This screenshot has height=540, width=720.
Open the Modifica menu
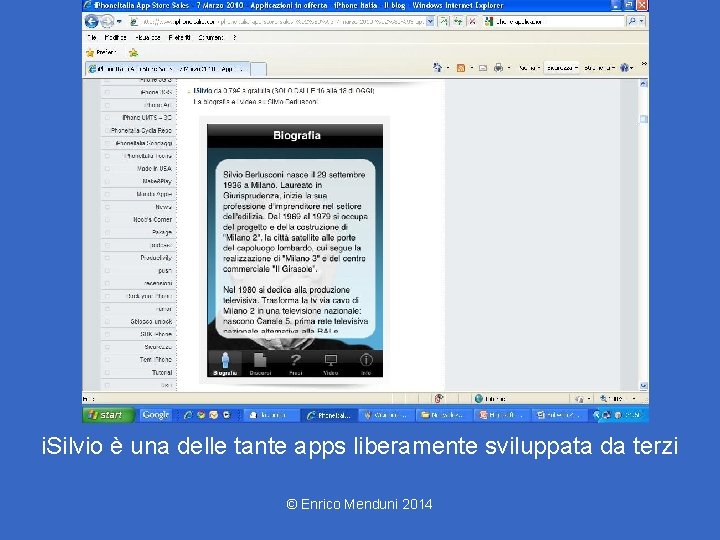click(x=115, y=38)
